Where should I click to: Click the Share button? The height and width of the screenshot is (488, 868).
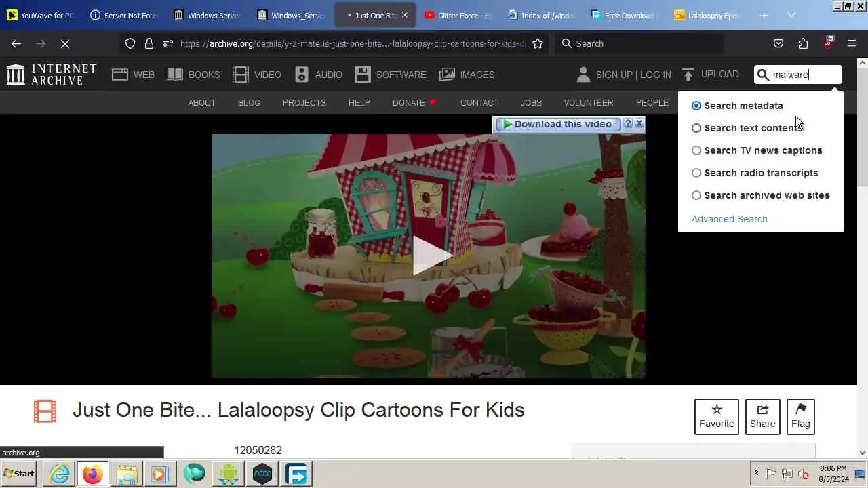coord(763,417)
